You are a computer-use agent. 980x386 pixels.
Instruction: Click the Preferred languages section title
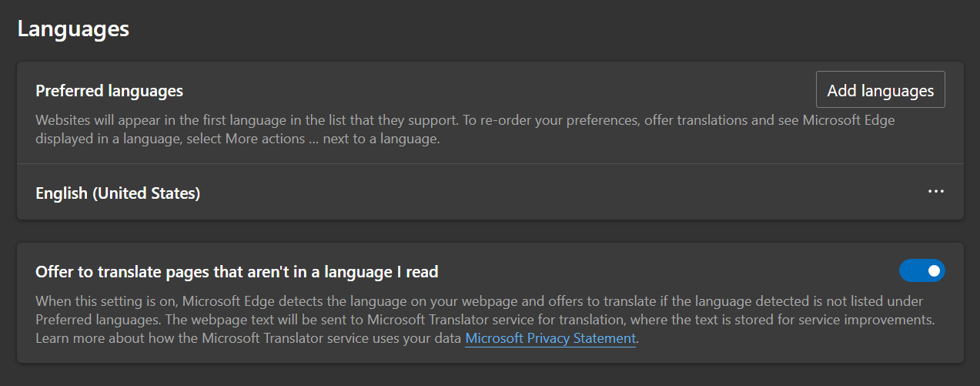[x=109, y=91]
